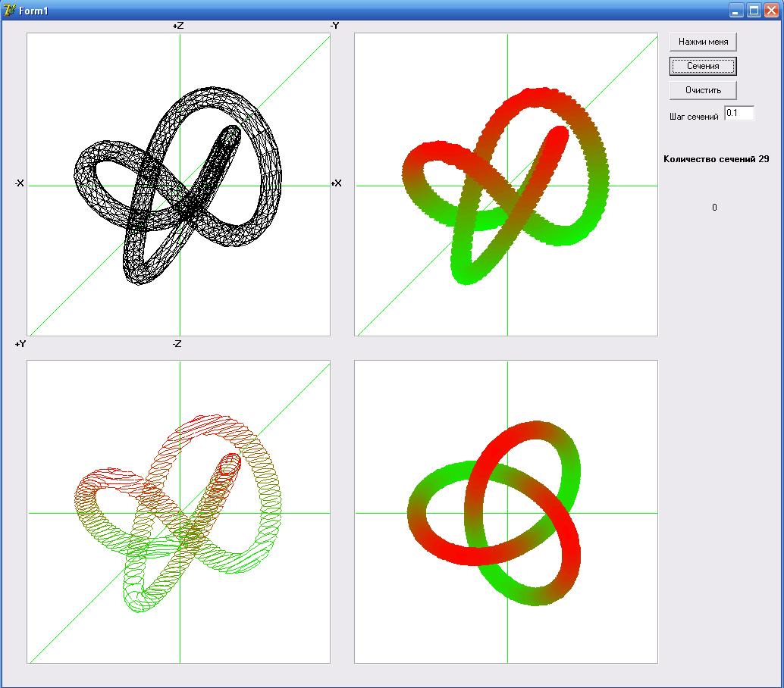Click the "Сечения" button

[x=703, y=66]
